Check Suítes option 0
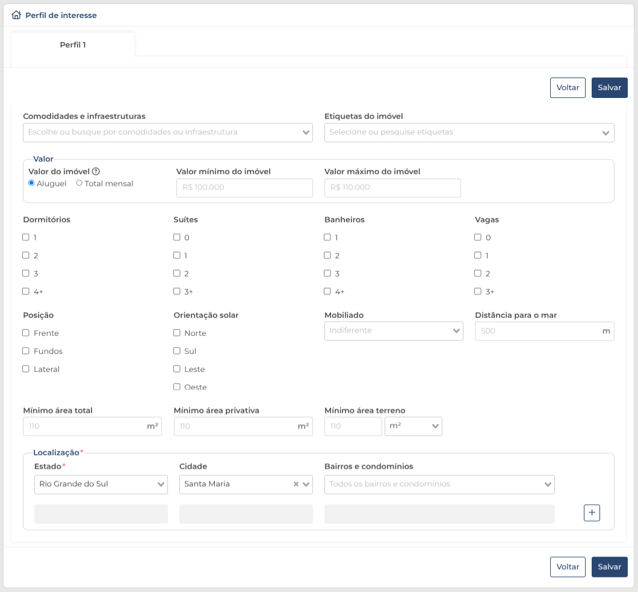This screenshot has height=592, width=638. [x=177, y=237]
